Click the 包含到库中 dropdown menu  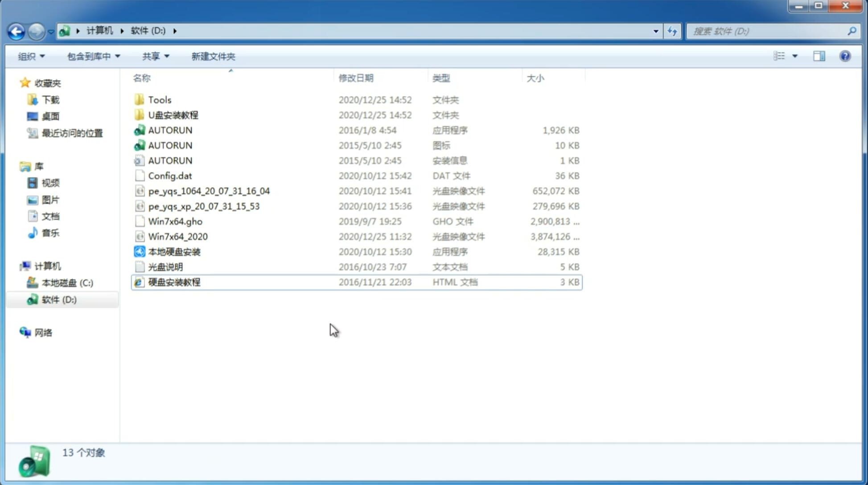[92, 55]
